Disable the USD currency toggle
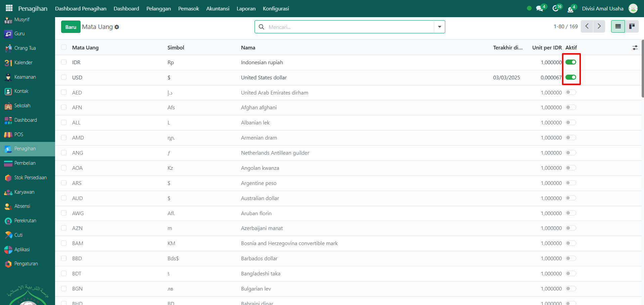Image resolution: width=644 pixels, height=305 pixels. pyautogui.click(x=570, y=77)
